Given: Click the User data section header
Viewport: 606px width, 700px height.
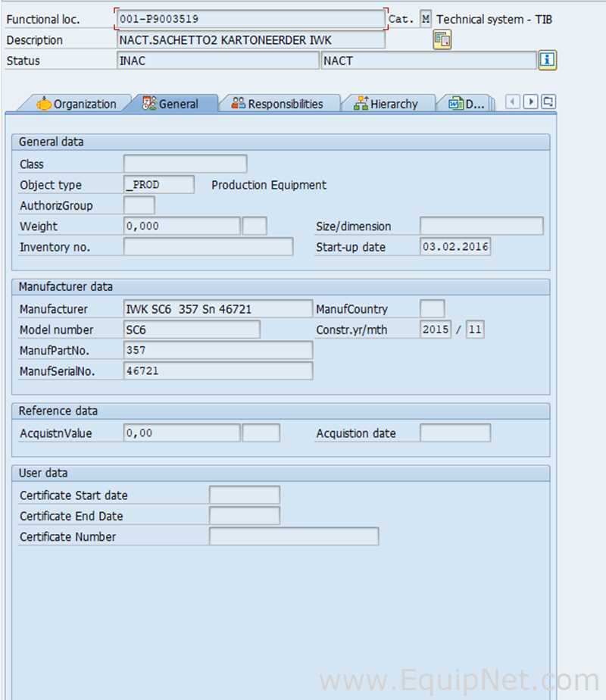Looking at the screenshot, I should point(281,473).
